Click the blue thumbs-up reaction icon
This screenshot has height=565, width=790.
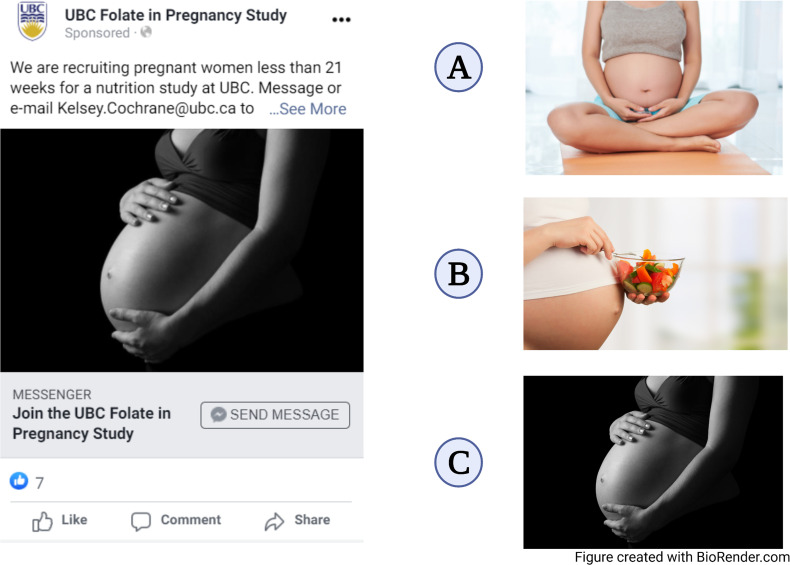[x=19, y=481]
